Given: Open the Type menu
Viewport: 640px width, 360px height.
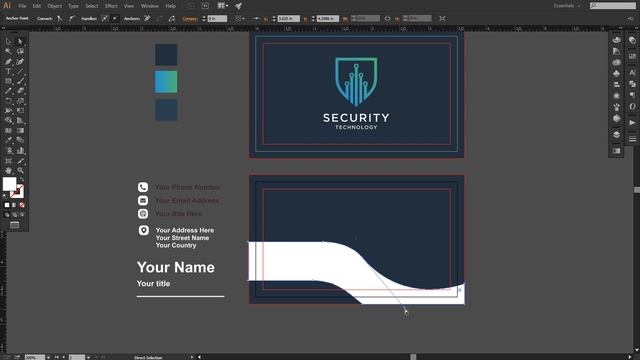Looking at the screenshot, I should point(73,6).
